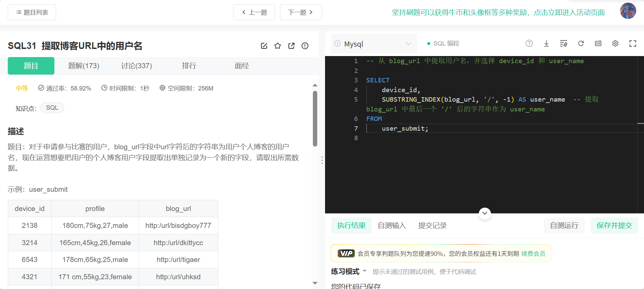Click the info icon beside Mysql
This screenshot has height=289, width=644.
tap(337, 44)
